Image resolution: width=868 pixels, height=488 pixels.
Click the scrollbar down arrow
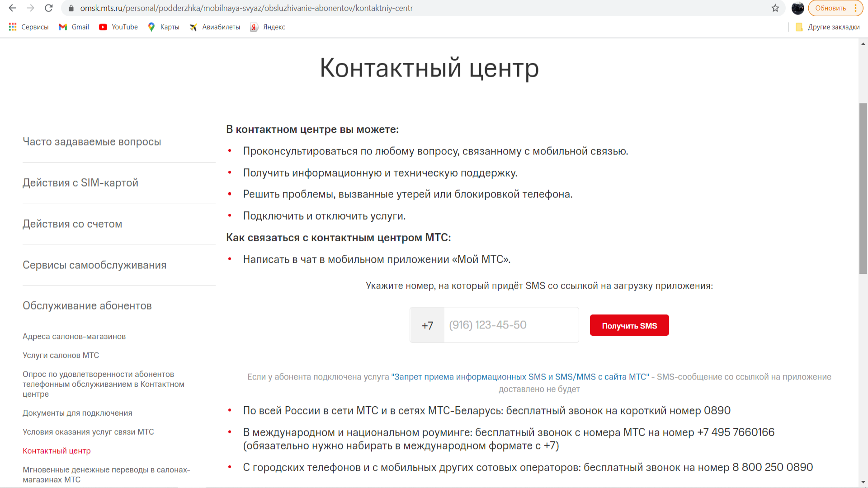(863, 482)
